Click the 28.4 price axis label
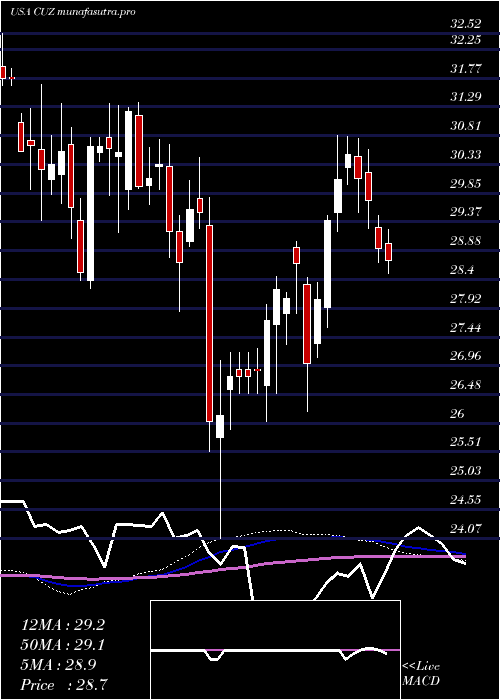The image size is (500, 700). coord(462,270)
